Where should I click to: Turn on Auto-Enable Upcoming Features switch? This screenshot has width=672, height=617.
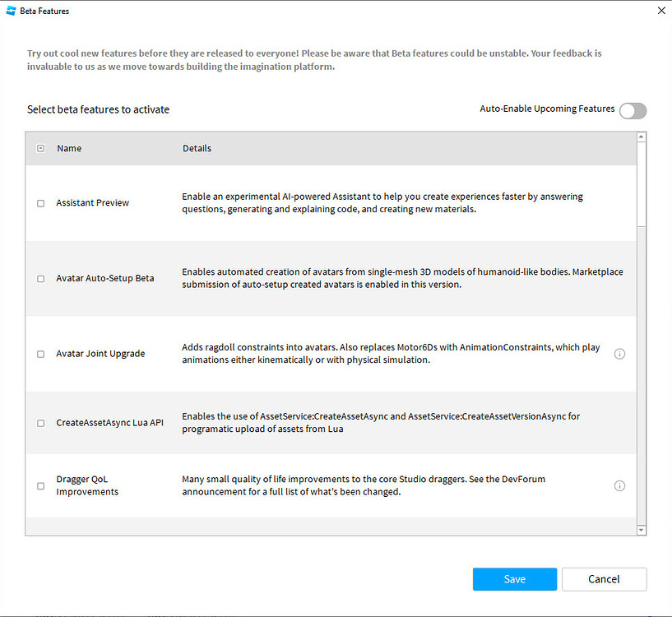633,110
